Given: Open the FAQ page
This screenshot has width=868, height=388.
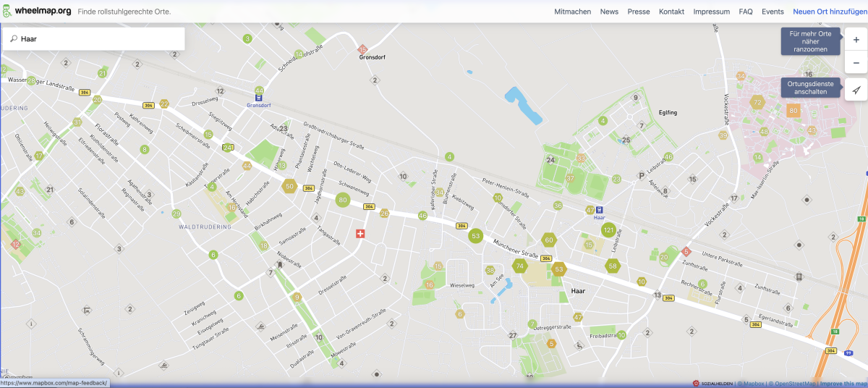Looking at the screenshot, I should point(746,12).
